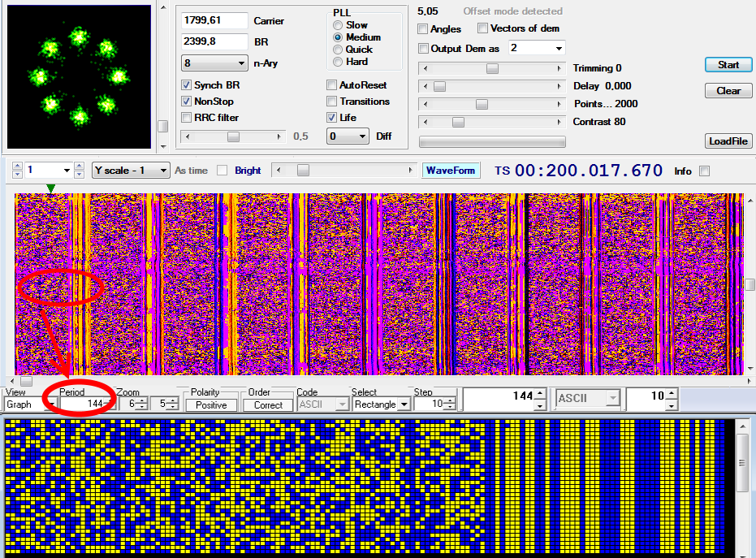Disable the NonStop checkbox
Viewport: 756px width, 558px height.
186,102
